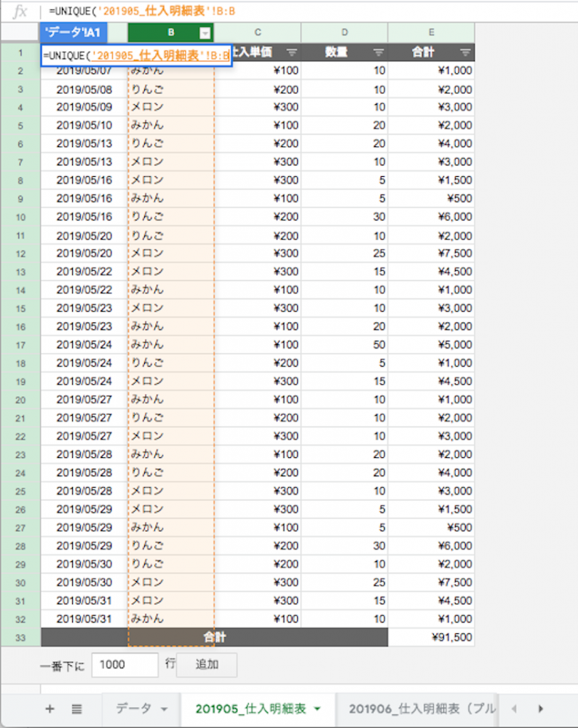The image size is (578, 728).
Task: Open the all sheets list icon
Action: (x=76, y=709)
